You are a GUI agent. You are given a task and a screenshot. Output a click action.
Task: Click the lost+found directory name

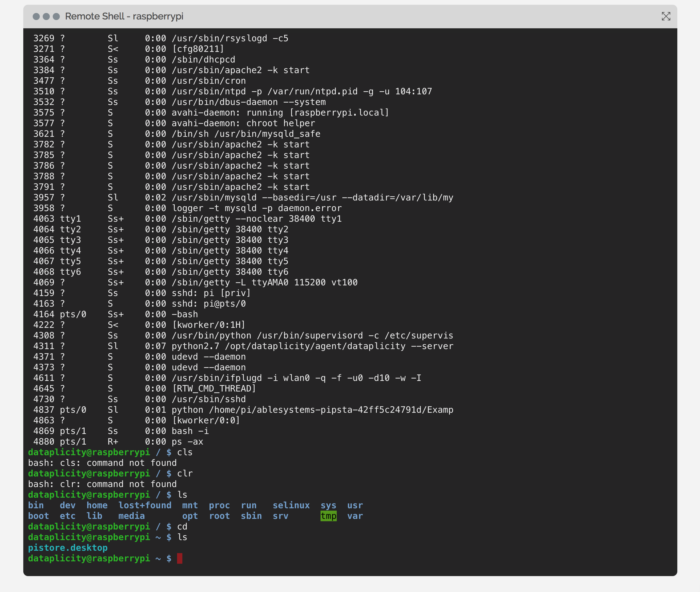point(145,505)
